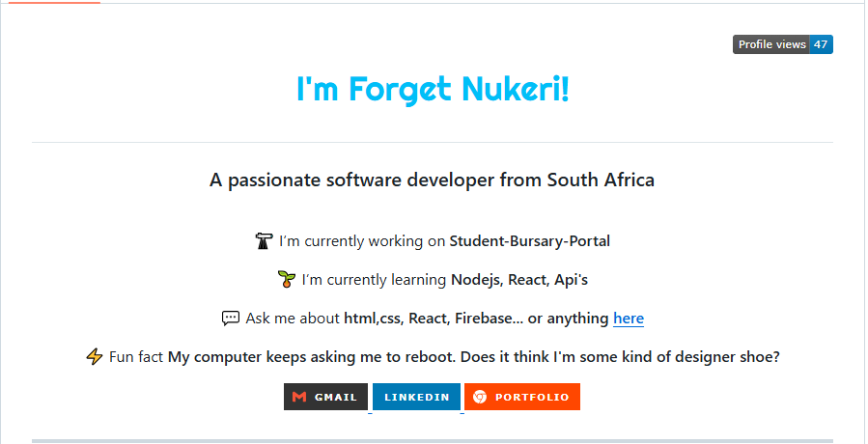Click the telescope emoji icon
This screenshot has height=444, width=868.
264,241
